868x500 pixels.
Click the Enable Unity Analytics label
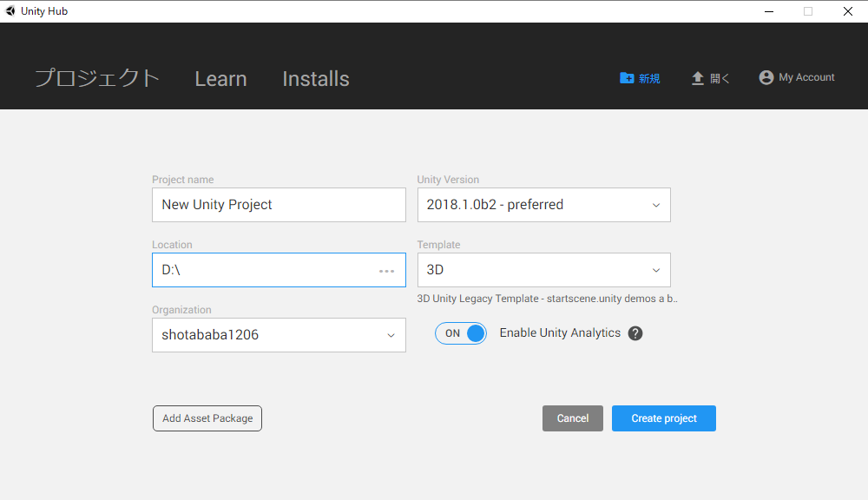coord(560,332)
